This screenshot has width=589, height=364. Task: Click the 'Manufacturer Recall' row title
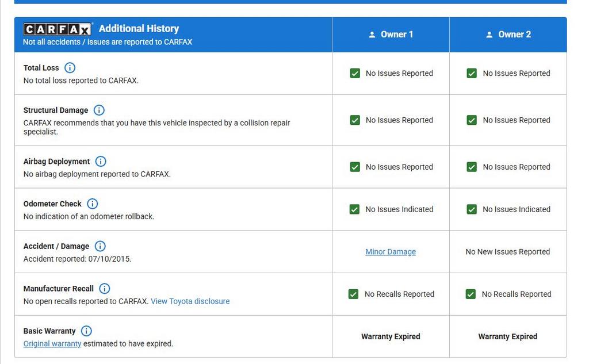click(x=59, y=289)
